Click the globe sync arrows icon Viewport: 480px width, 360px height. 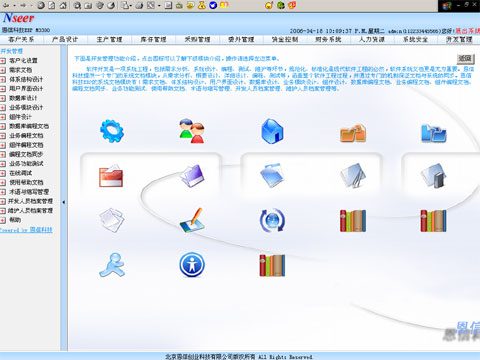[x=272, y=220]
